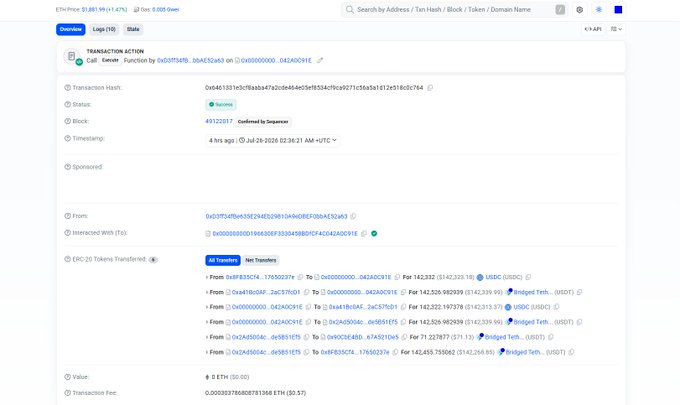Screen dimensions: 680x405
Task: Copy token address in the 142,455.755062 USDT row
Action: [x=571, y=352]
